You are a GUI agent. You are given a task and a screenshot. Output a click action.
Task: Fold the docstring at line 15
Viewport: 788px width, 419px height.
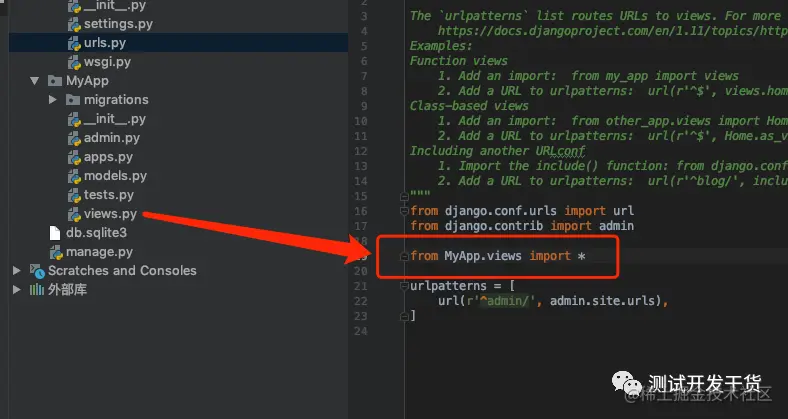click(404, 196)
